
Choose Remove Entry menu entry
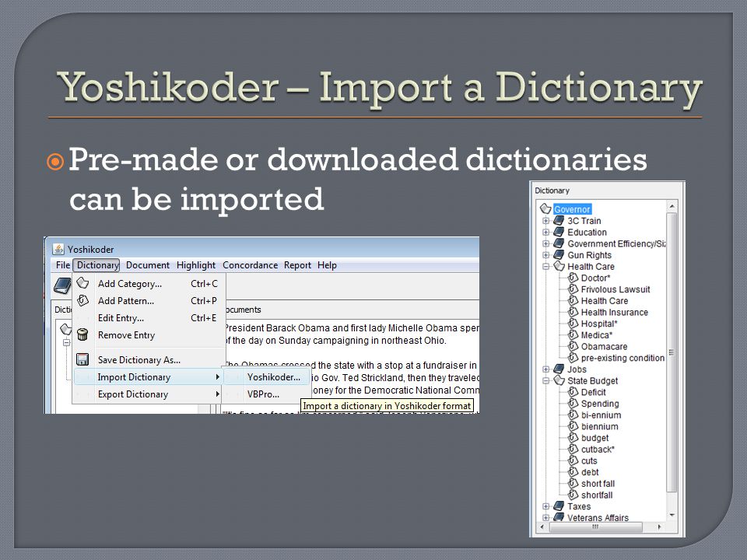click(x=149, y=335)
